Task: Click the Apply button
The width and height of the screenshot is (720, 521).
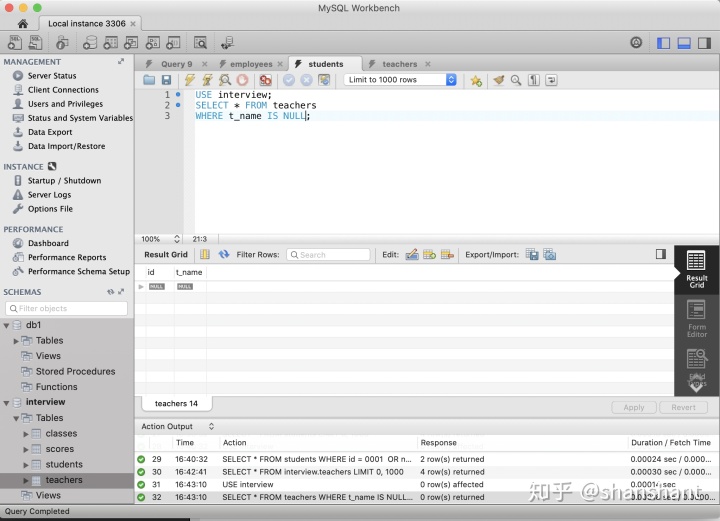Action: [634, 407]
